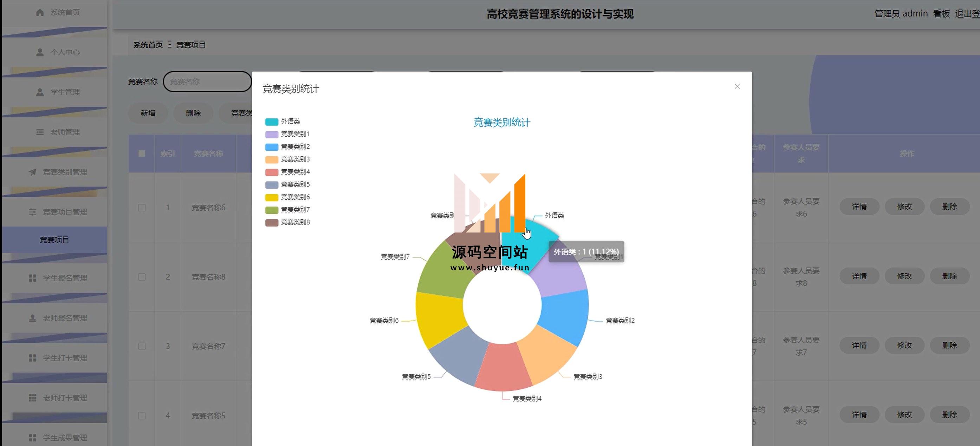This screenshot has height=446, width=980.
Task: Click 系统首页 breadcrumb link
Action: [x=148, y=45]
